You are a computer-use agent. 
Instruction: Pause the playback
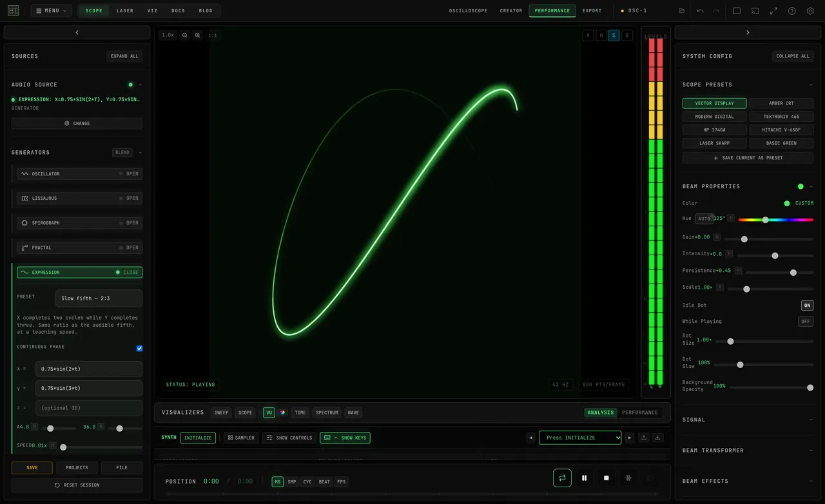coord(585,478)
